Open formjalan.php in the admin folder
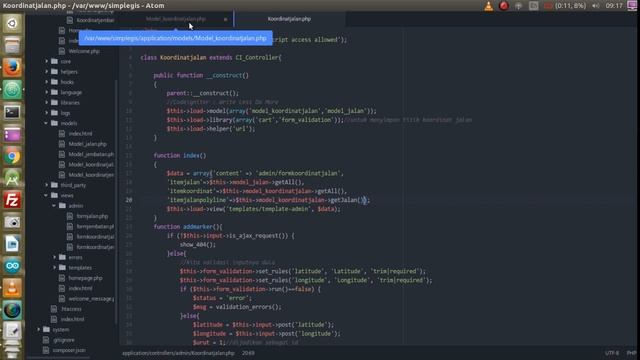640x360 pixels. (92, 216)
